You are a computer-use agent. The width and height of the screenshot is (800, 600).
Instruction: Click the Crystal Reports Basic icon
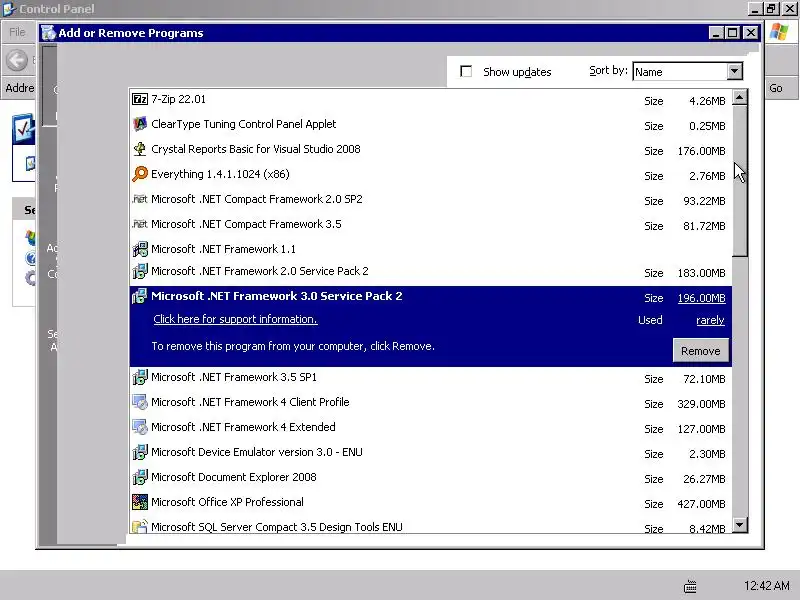pyautogui.click(x=140, y=149)
